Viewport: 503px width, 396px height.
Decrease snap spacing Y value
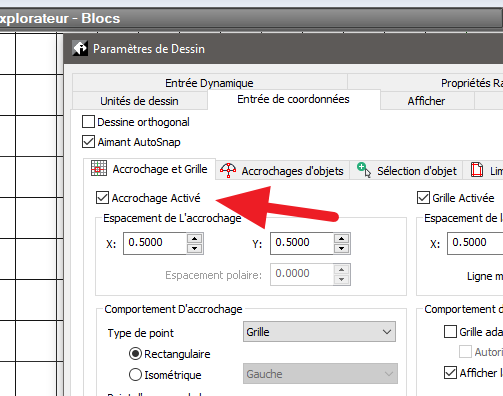[x=341, y=248]
